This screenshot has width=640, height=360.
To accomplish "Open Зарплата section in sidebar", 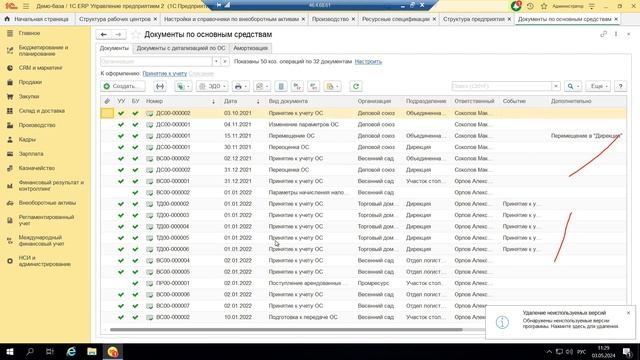I will (31, 153).
